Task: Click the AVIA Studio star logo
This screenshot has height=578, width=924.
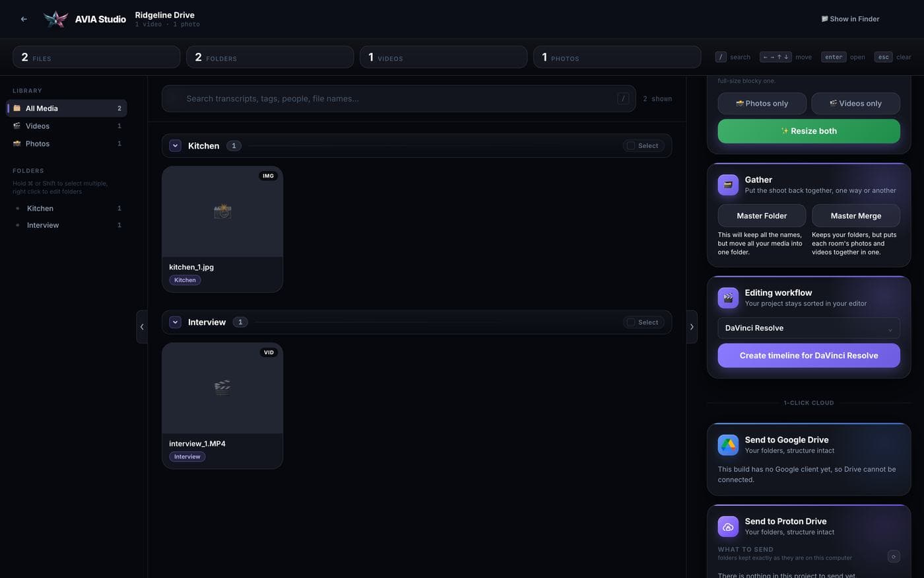Action: [x=55, y=19]
